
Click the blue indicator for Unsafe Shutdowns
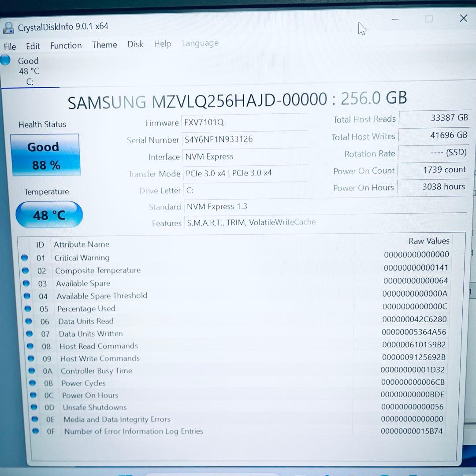[x=33, y=407]
